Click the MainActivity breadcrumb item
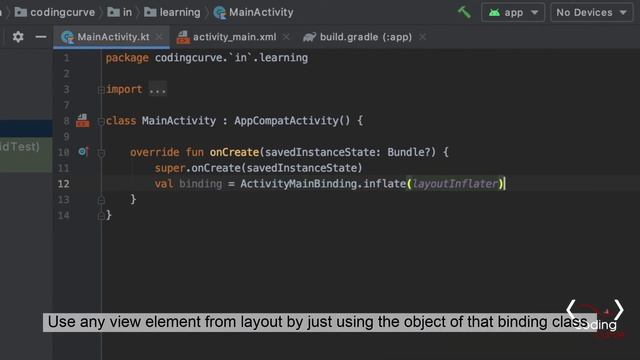The height and width of the screenshot is (360, 640). 253,12
